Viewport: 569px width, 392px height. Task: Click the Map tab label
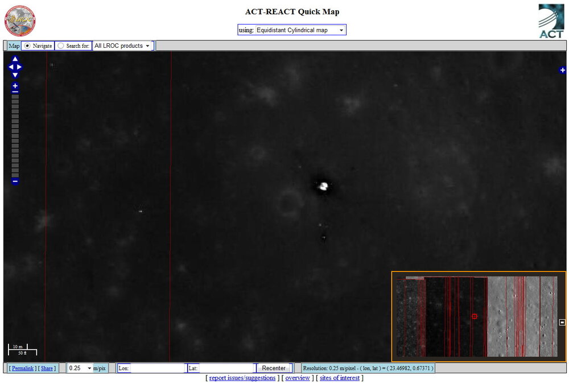pyautogui.click(x=14, y=46)
